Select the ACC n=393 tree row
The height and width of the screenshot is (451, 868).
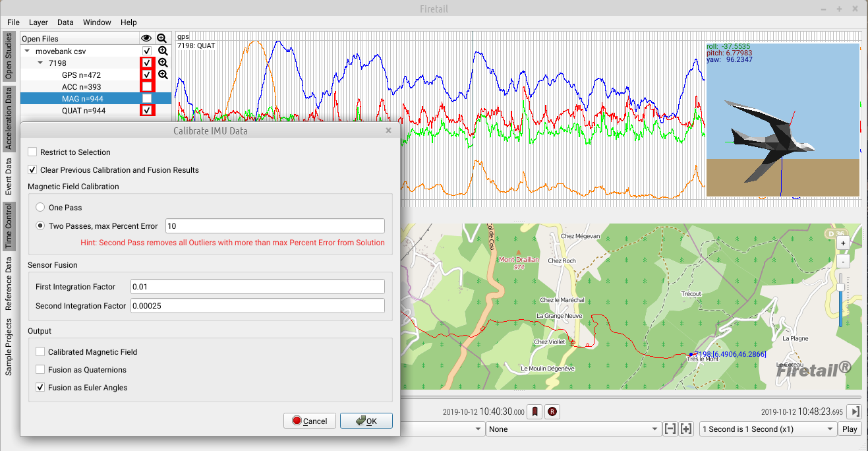click(x=80, y=86)
